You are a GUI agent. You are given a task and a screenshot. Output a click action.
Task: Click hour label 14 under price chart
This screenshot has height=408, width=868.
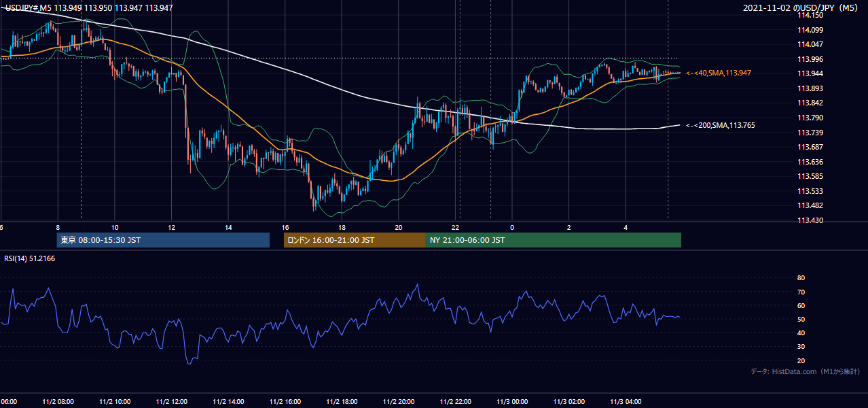click(x=228, y=228)
